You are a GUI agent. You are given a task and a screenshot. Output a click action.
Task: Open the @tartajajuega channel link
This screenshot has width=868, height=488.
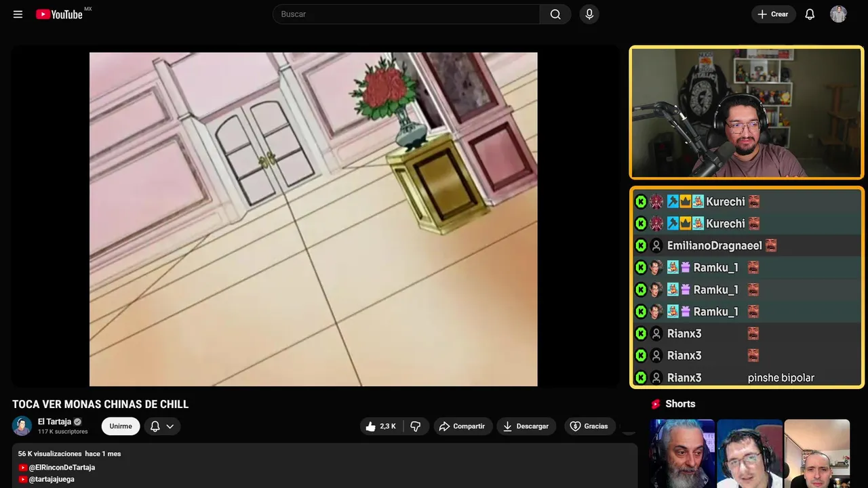coord(52,479)
